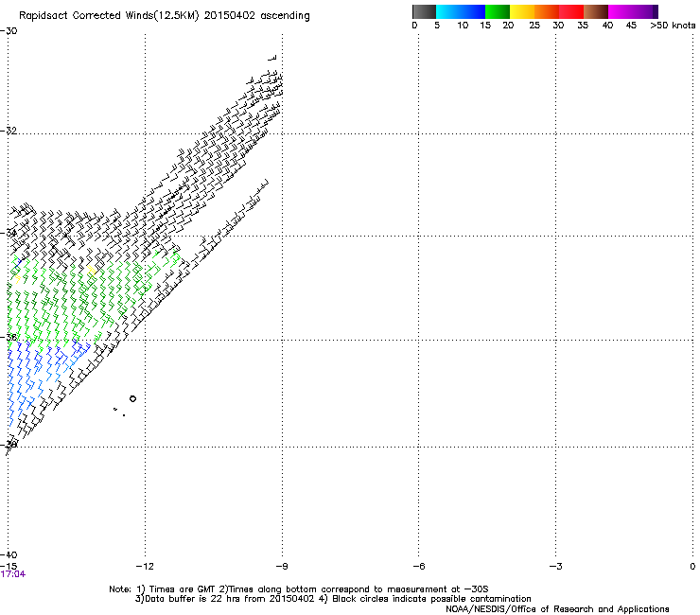Click the cyan-blue 5-15 knots color segment
Image resolution: width=700 pixels, height=615 pixels.
[461, 11]
